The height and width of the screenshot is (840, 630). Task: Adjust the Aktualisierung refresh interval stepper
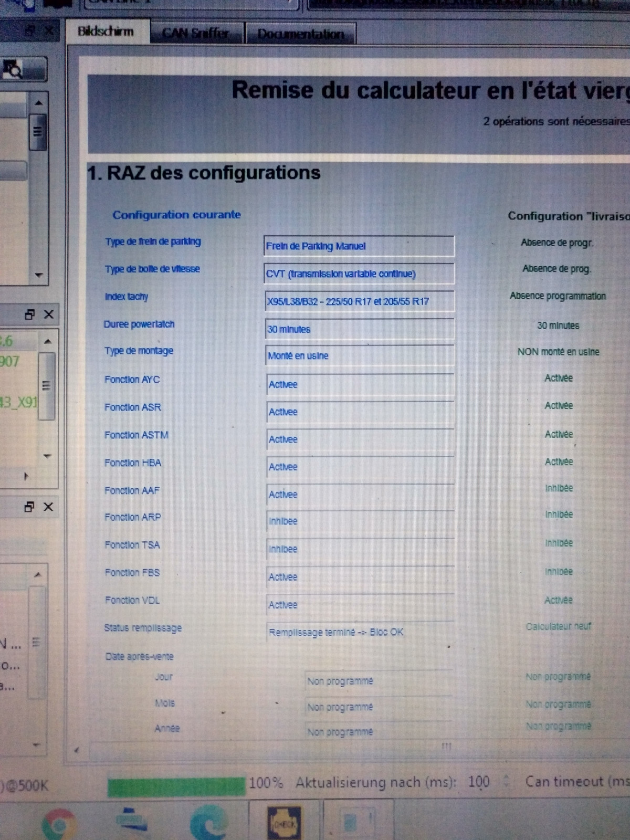[x=506, y=781]
